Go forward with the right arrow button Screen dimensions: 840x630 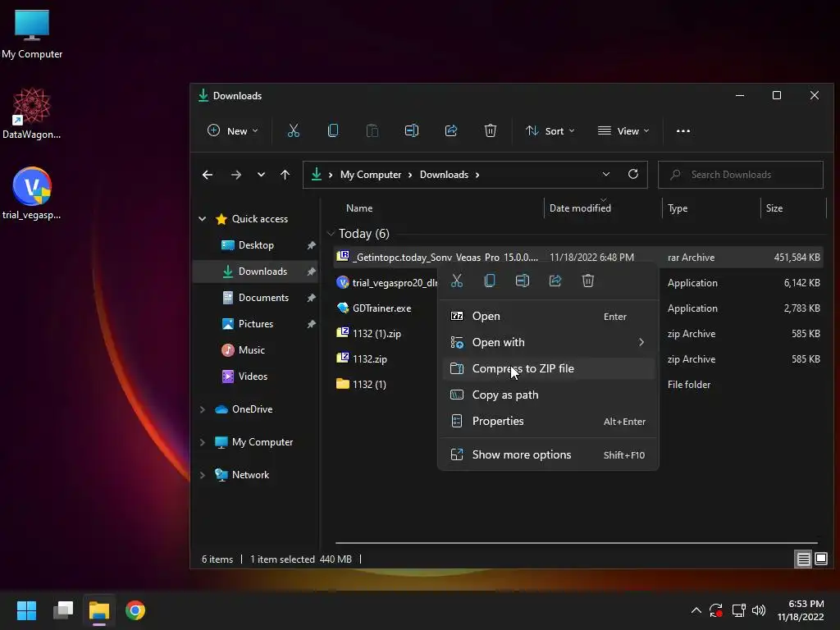(235, 175)
